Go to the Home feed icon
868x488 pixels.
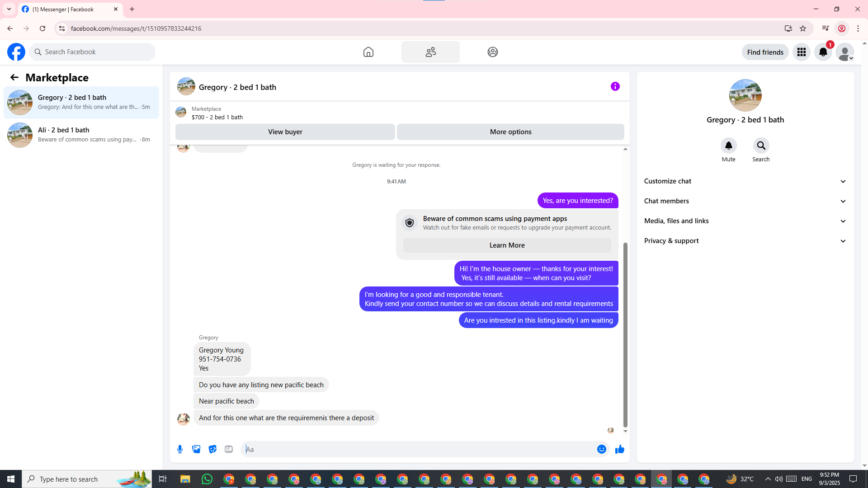368,52
